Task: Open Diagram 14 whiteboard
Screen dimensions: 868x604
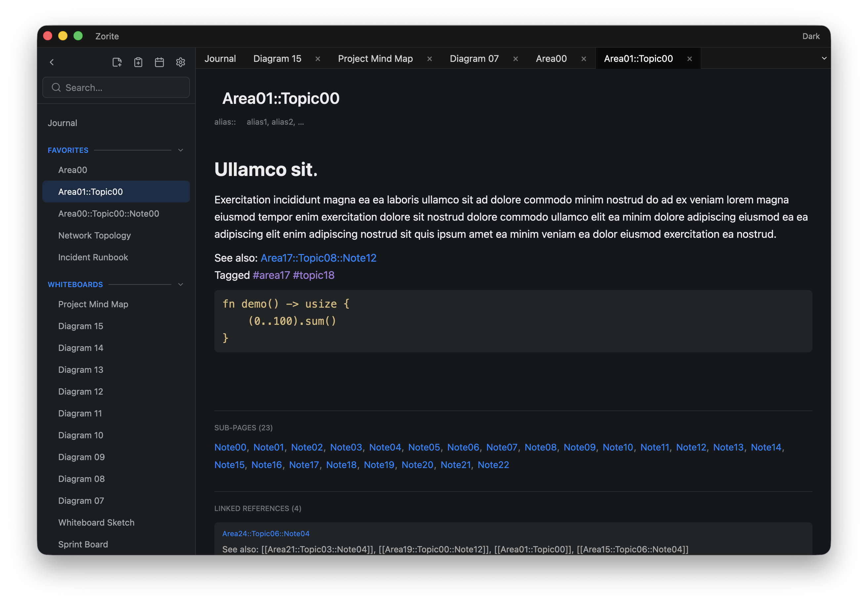Action: tap(116, 348)
